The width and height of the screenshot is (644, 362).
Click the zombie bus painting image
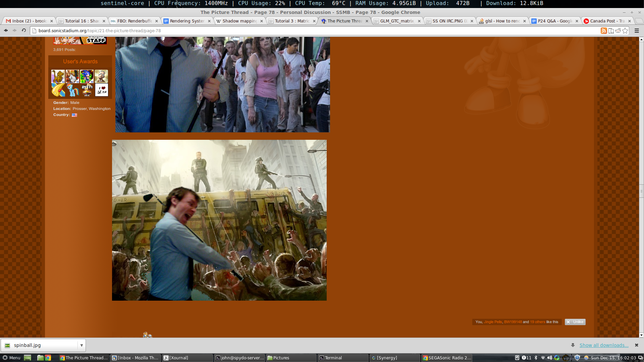[219, 220]
